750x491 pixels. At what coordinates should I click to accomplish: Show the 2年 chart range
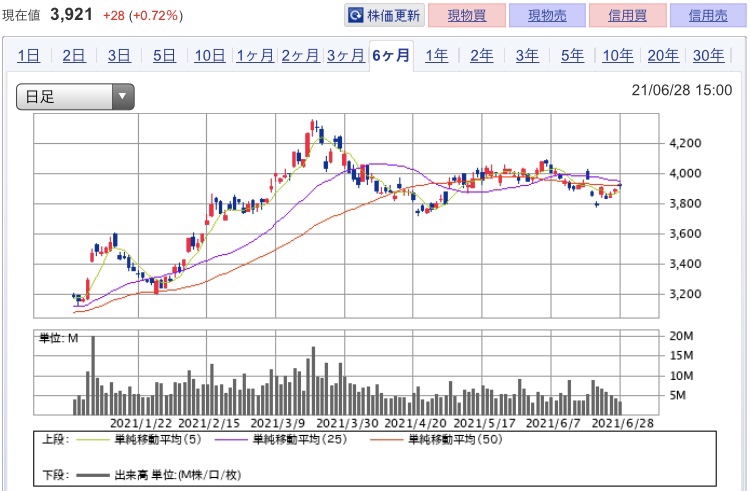[x=481, y=55]
